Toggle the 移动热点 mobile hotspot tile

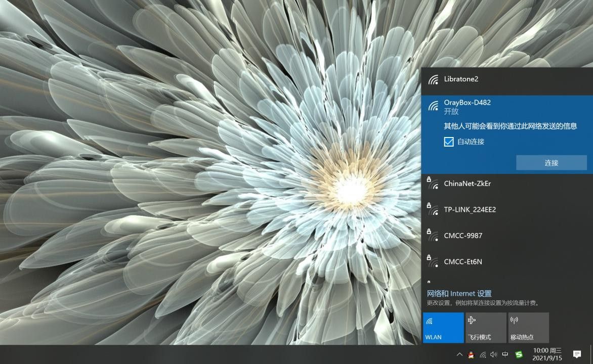tap(528, 328)
